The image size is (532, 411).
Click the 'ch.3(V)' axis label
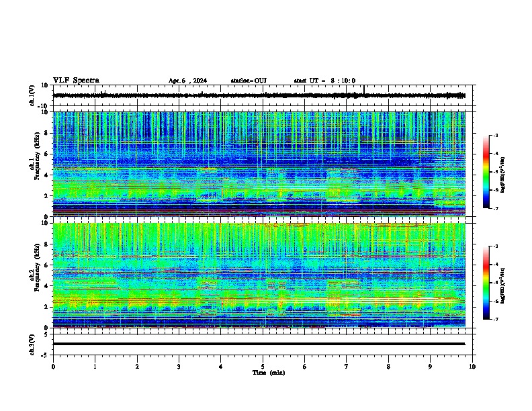(x=32, y=345)
